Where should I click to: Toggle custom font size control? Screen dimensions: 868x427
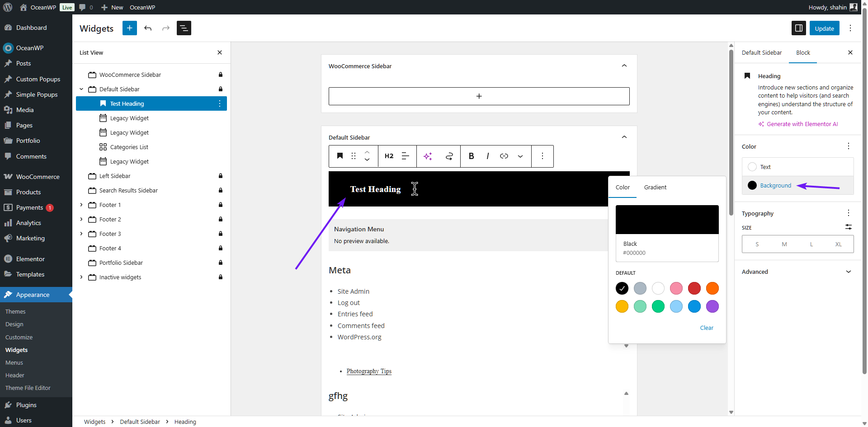point(849,227)
